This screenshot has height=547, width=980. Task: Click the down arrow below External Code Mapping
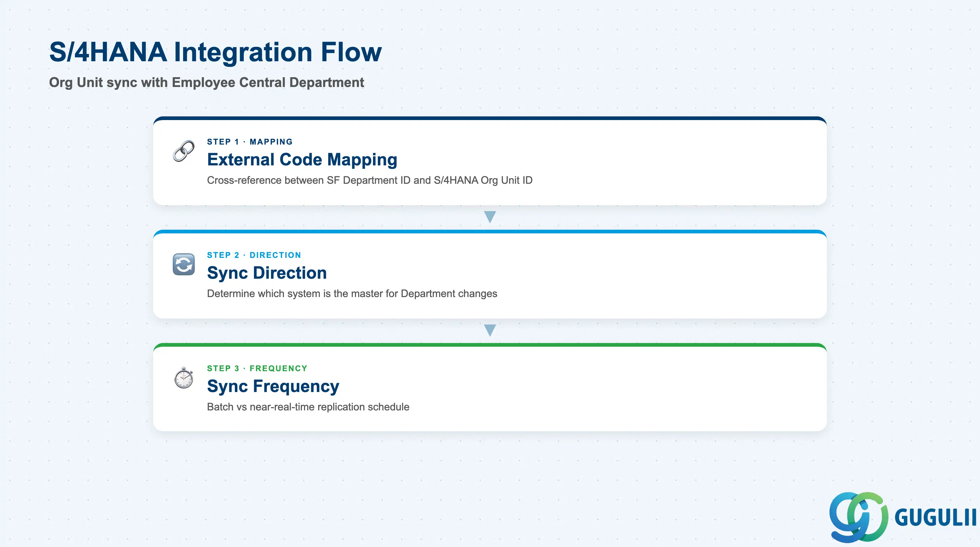(490, 217)
